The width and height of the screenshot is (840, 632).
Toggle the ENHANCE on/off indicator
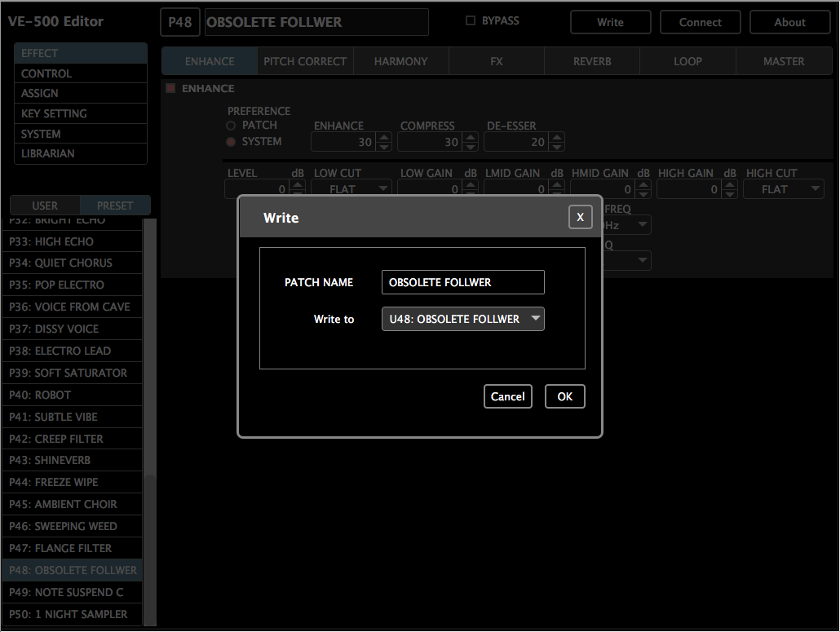tap(170, 88)
